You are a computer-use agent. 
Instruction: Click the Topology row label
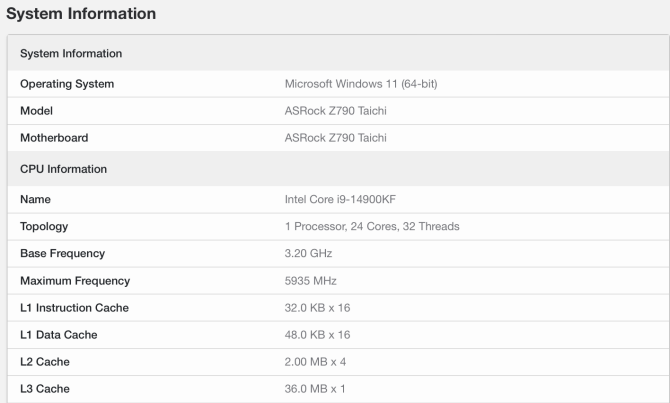pos(44,227)
